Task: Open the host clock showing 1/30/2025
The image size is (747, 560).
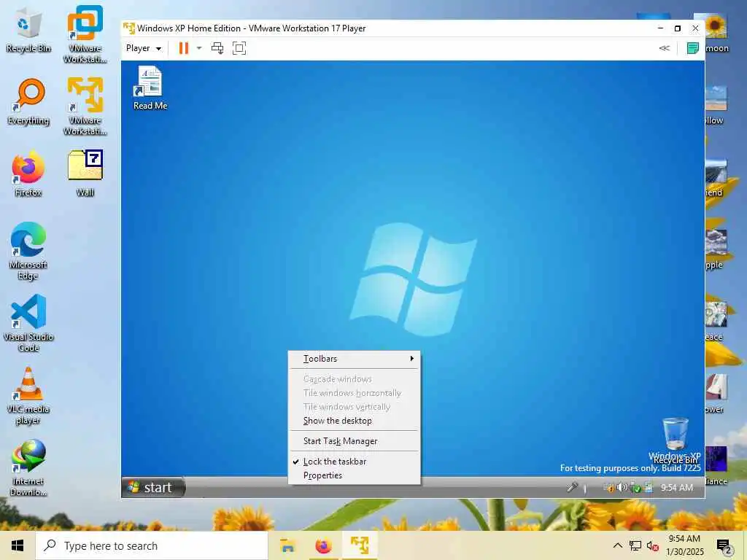Action: click(x=684, y=545)
